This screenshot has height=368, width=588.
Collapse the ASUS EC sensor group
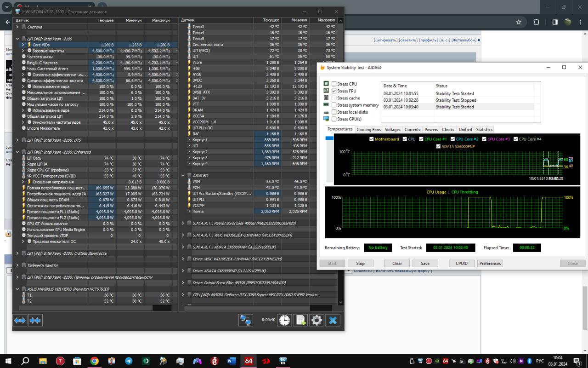coord(183,176)
